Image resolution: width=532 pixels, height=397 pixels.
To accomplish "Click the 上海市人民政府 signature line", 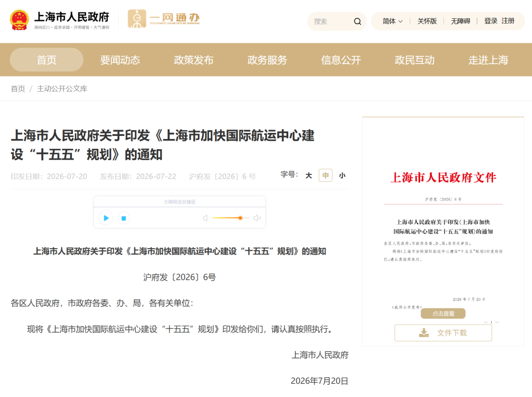I will click(x=320, y=355).
